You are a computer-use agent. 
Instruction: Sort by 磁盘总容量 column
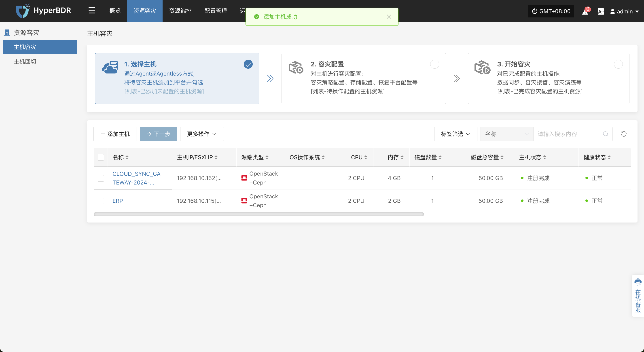[502, 157]
